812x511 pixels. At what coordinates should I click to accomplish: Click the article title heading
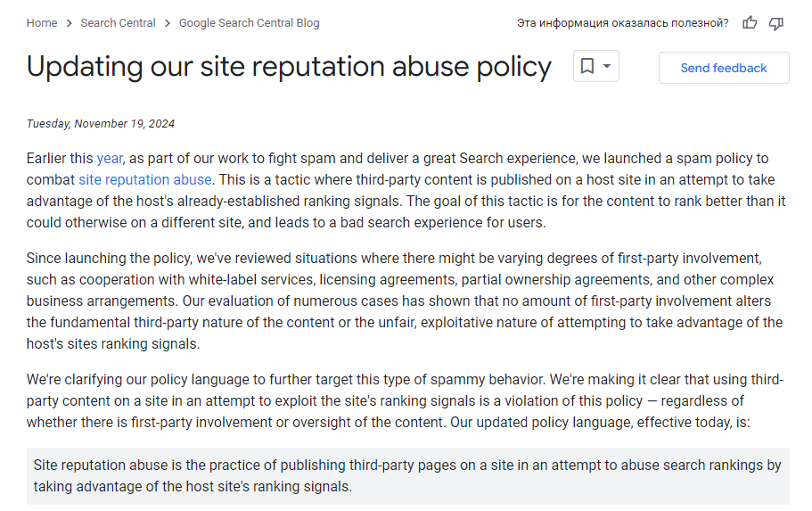pyautogui.click(x=289, y=67)
